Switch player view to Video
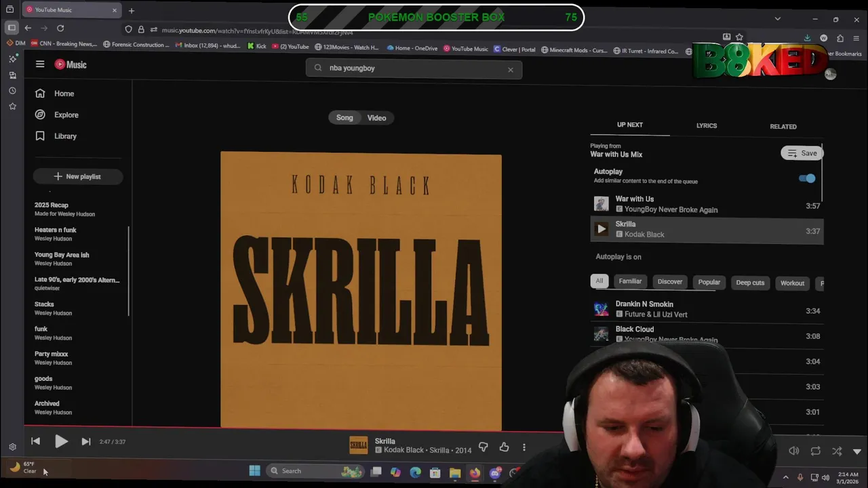 point(376,118)
